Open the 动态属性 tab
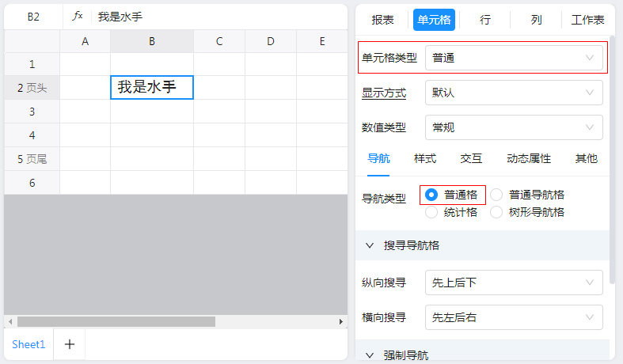Viewport: 623px width, 364px height. click(528, 159)
